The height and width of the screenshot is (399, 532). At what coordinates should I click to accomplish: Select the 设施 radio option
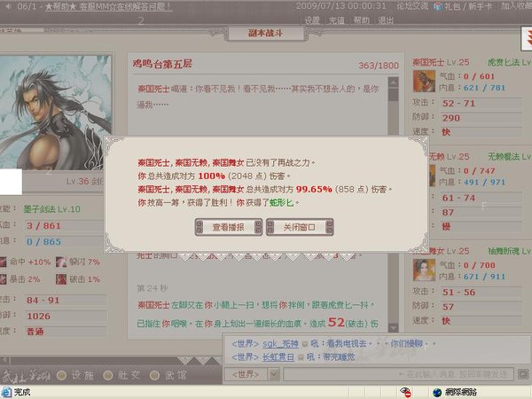pos(61,375)
